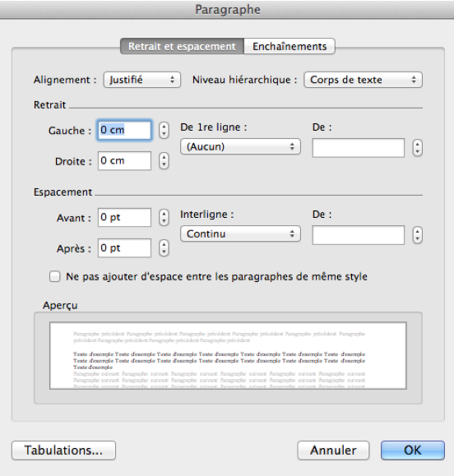The image size is (454, 476).
Task: Click the Droite indent input field
Action: coord(124,160)
